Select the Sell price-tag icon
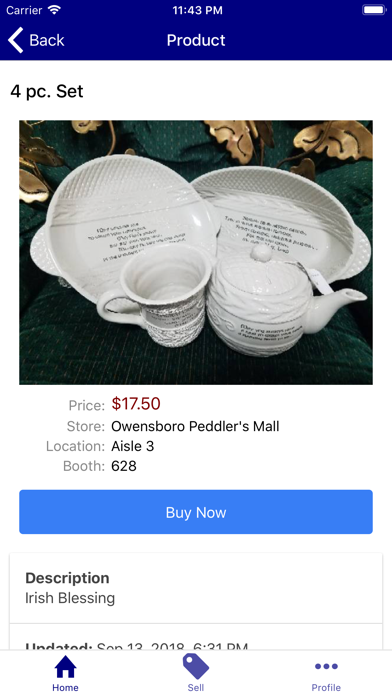392x696 pixels. [x=196, y=666]
